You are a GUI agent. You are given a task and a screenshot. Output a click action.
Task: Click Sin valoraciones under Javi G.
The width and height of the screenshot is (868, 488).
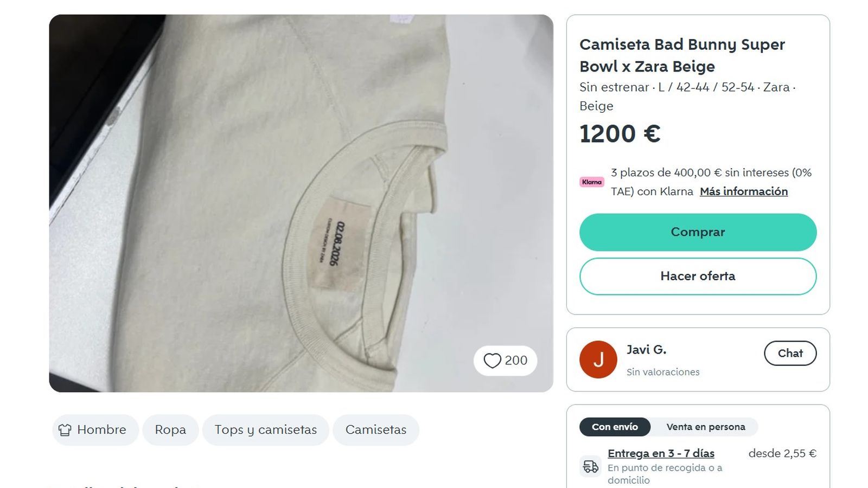pos(662,372)
